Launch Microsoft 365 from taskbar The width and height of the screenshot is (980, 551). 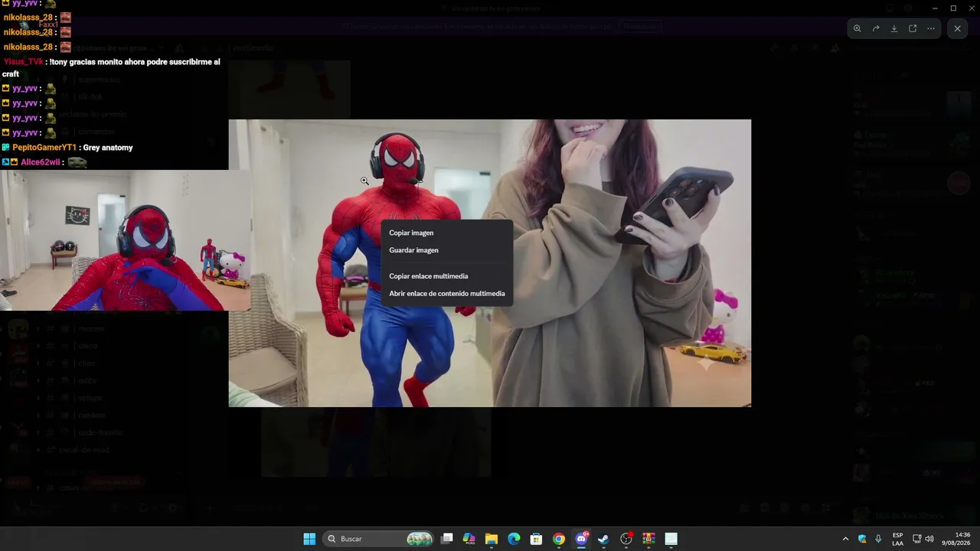(x=469, y=539)
